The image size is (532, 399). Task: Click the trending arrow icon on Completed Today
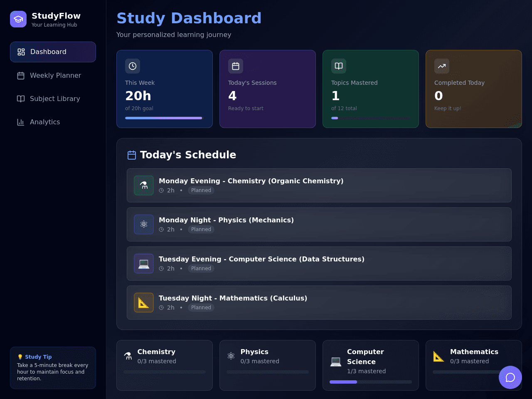click(442, 66)
